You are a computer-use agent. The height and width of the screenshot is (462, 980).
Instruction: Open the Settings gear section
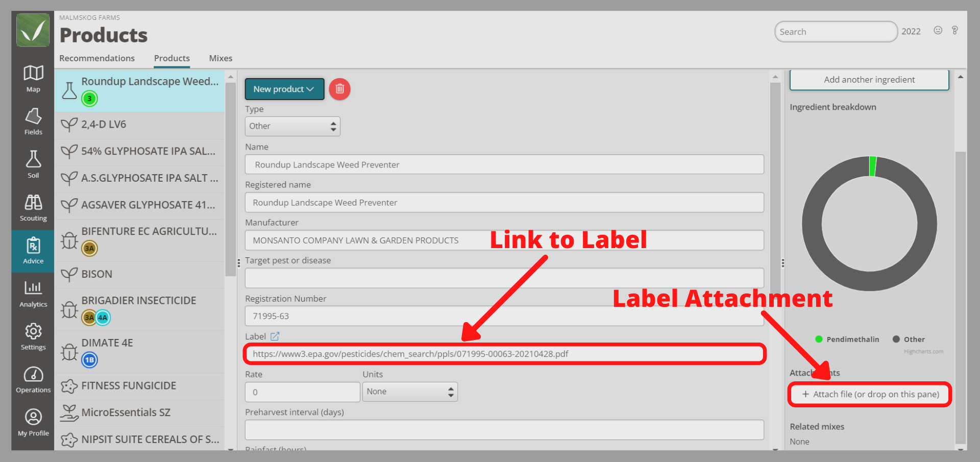pos(33,336)
